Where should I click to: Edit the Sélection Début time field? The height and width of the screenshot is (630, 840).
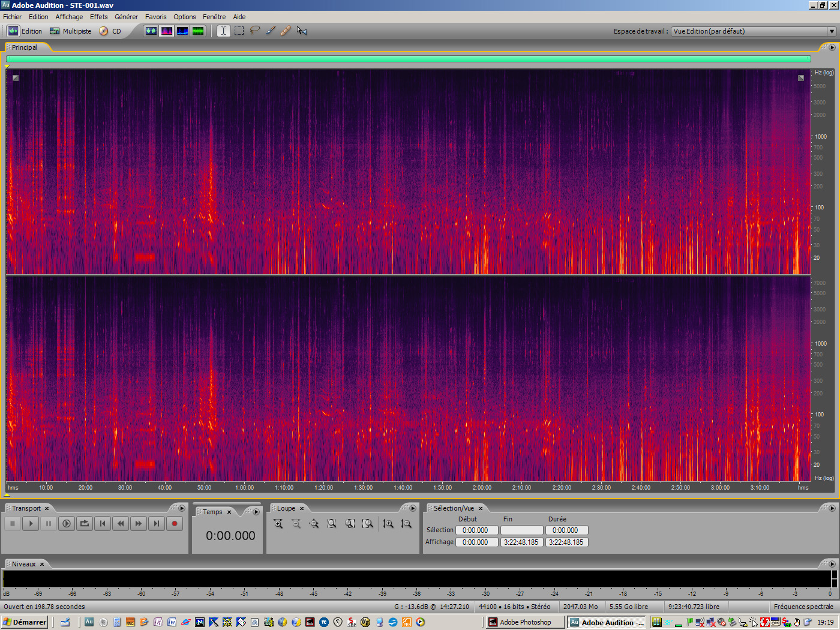point(476,530)
